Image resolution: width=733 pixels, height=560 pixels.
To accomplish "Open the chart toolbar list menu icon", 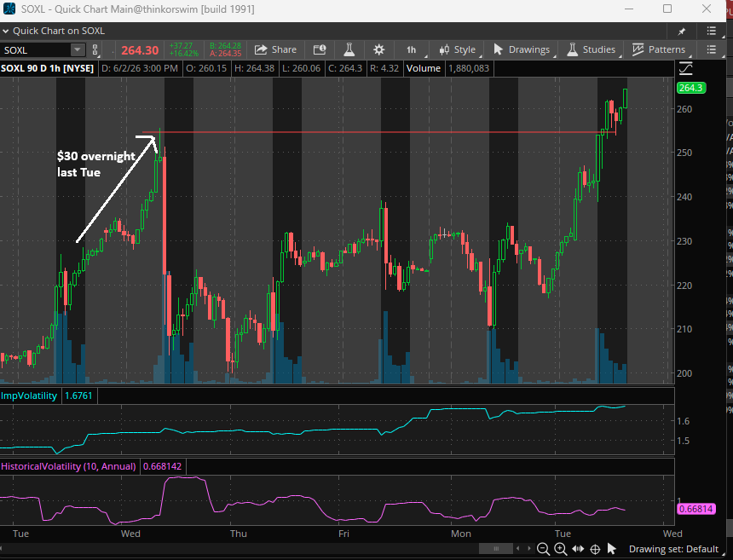I will tap(711, 49).
